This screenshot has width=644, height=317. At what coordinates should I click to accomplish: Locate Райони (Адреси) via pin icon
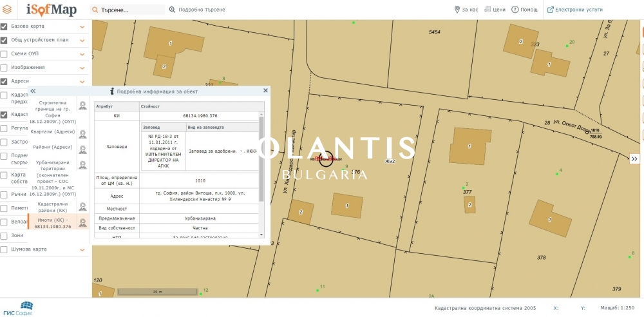[x=83, y=149]
